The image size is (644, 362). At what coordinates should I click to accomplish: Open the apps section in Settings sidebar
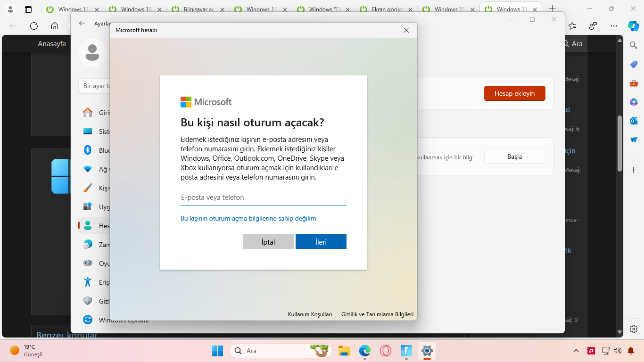pyautogui.click(x=94, y=207)
